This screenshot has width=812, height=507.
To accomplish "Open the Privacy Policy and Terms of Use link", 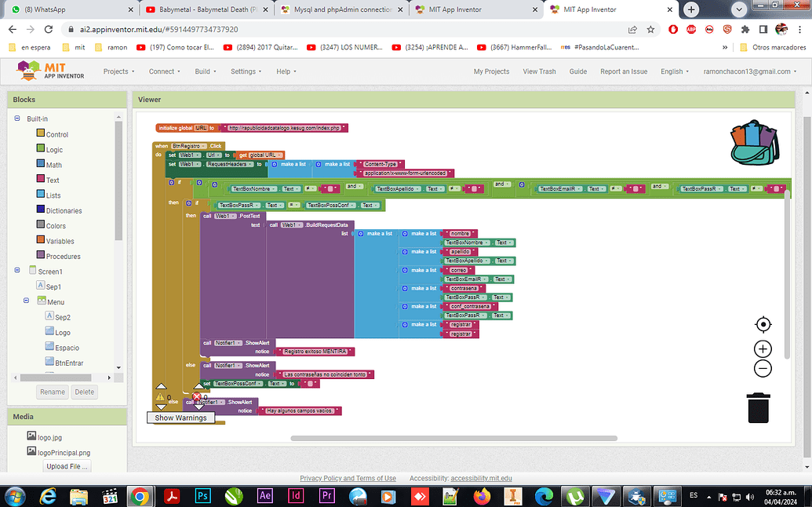I will click(348, 477).
